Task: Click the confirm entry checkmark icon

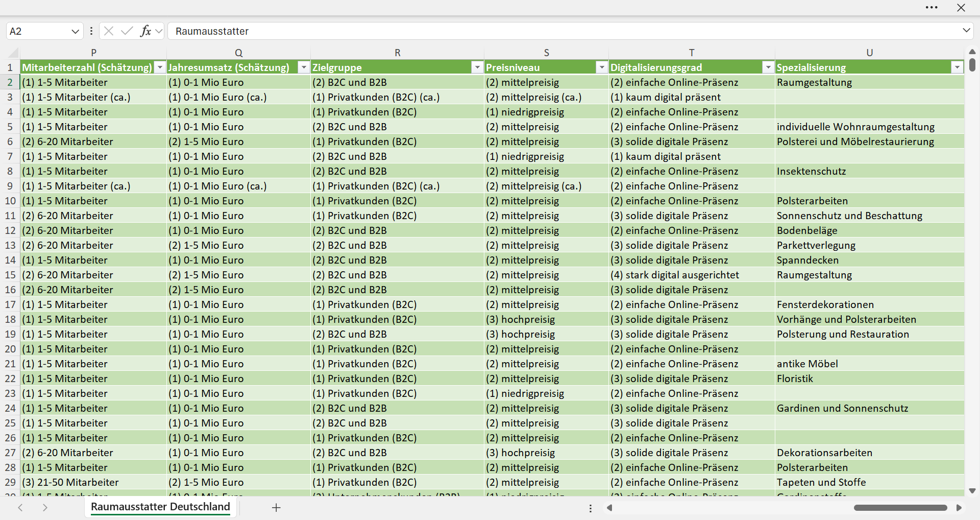Action: 127,31
